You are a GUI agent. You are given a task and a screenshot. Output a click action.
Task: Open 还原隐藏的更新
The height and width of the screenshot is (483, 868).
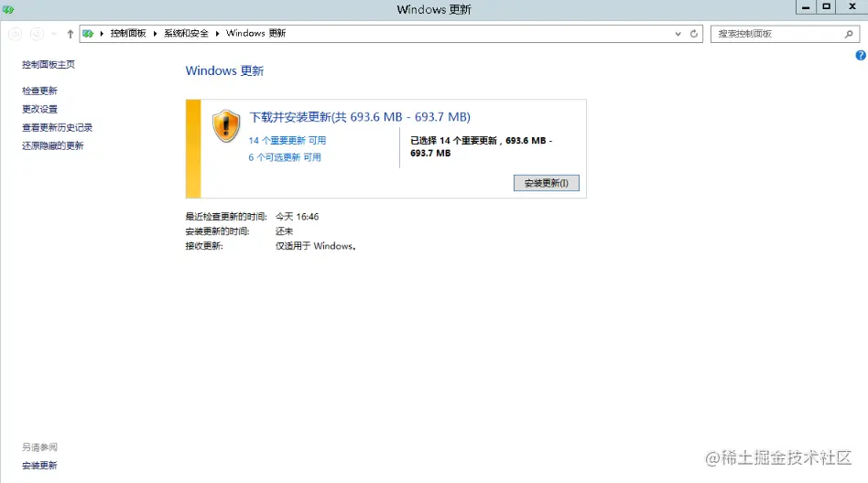click(x=52, y=145)
